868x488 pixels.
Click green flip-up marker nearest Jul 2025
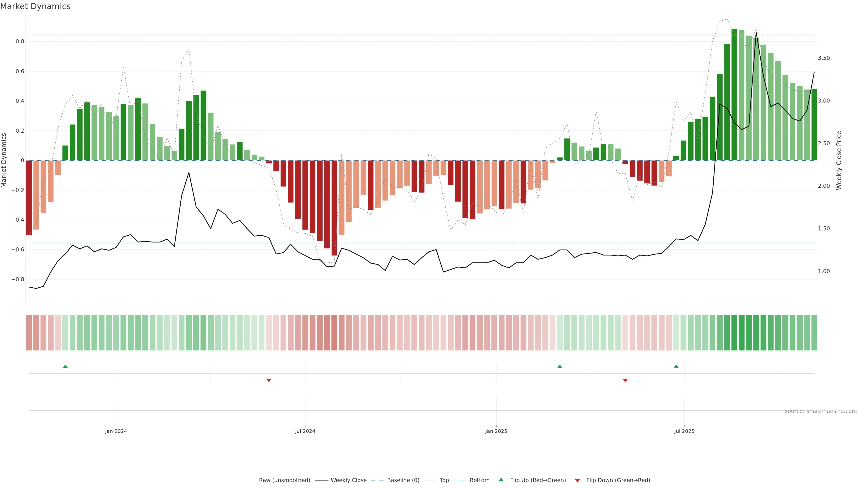point(676,366)
